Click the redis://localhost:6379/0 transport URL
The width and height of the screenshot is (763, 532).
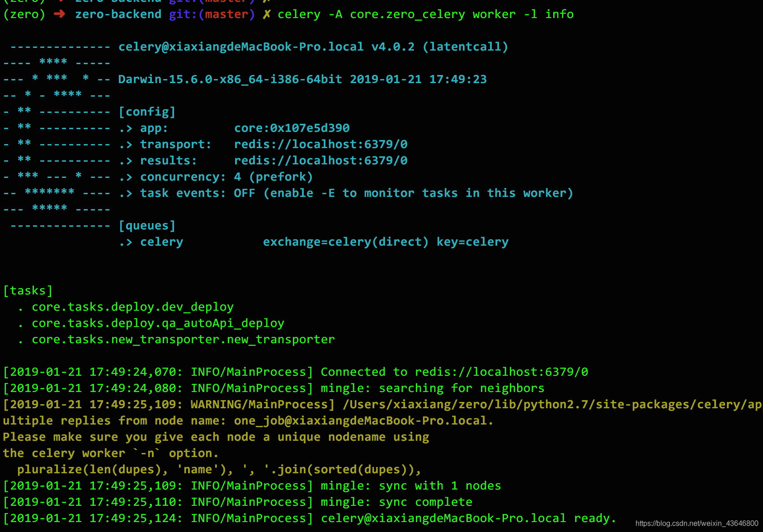coord(320,144)
